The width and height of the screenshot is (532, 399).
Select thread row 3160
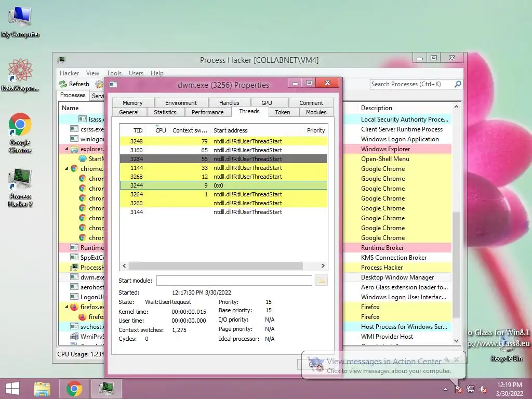click(223, 150)
